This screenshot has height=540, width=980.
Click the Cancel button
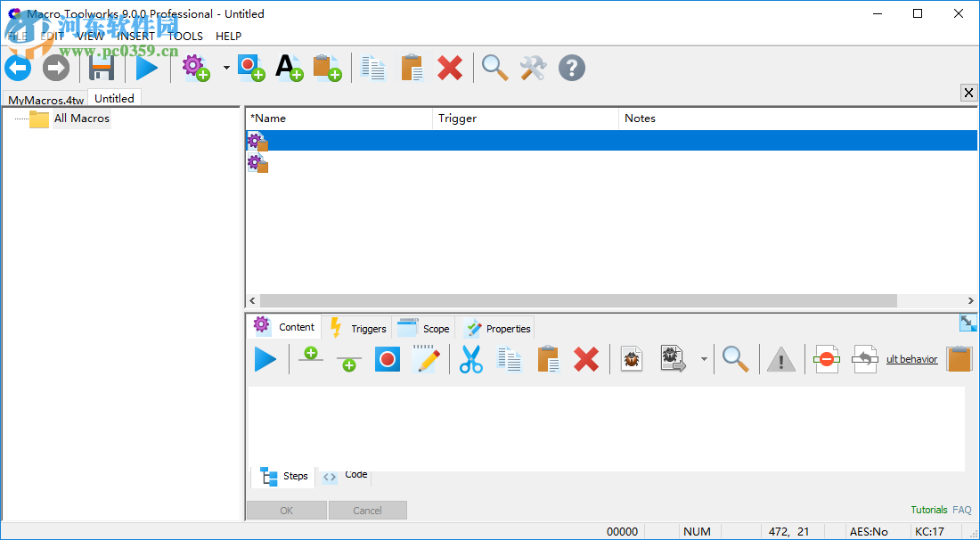pos(367,510)
